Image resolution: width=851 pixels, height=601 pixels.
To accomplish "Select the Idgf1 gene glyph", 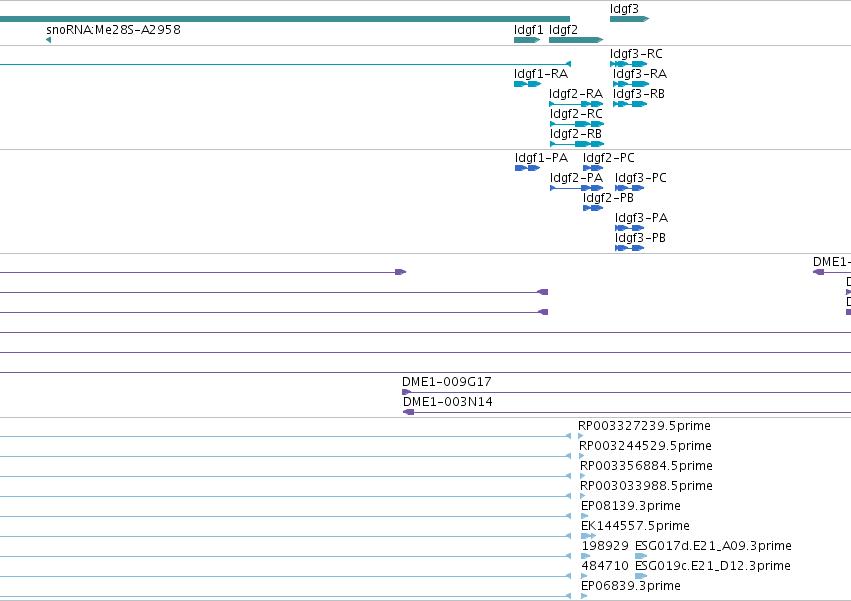I will pos(527,40).
